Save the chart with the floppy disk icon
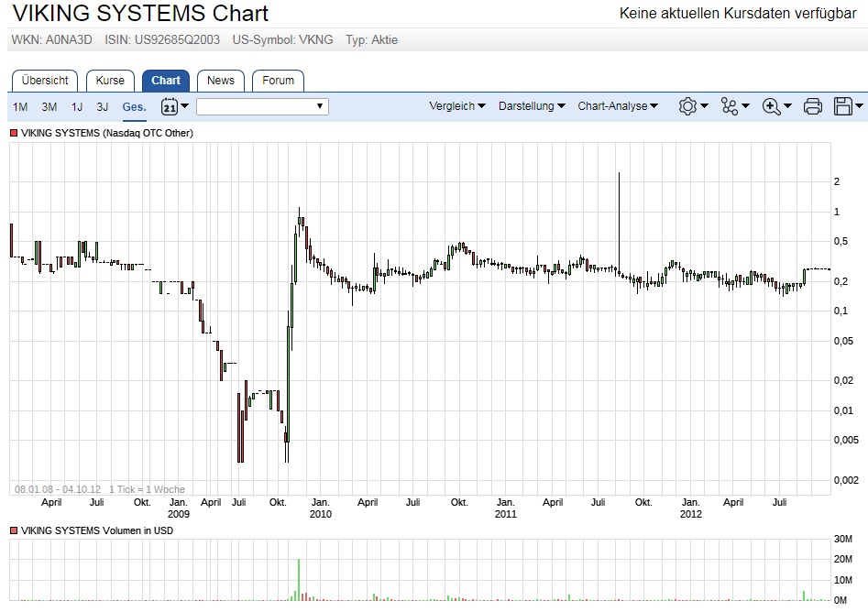Viewport: 868px width, 612px height. [843, 106]
